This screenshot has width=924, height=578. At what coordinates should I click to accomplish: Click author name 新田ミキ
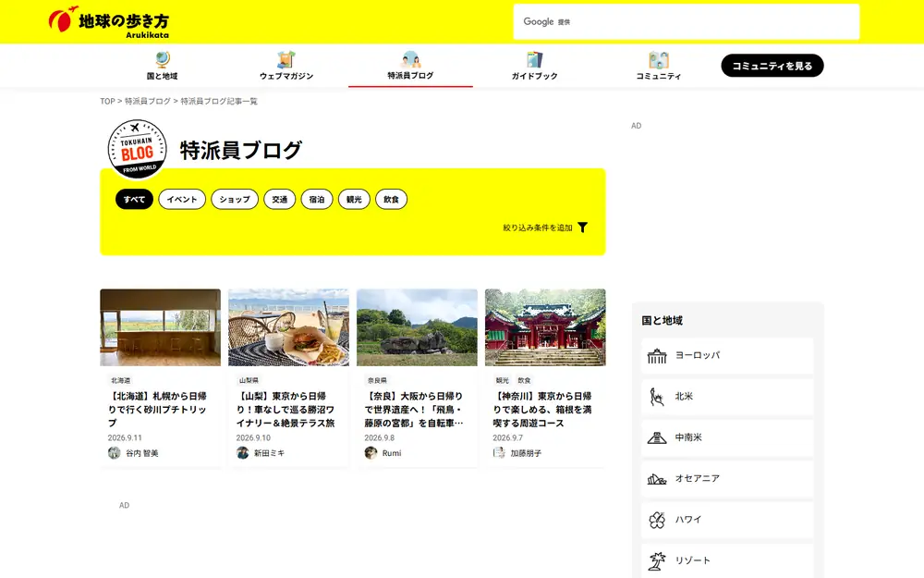pos(269,453)
